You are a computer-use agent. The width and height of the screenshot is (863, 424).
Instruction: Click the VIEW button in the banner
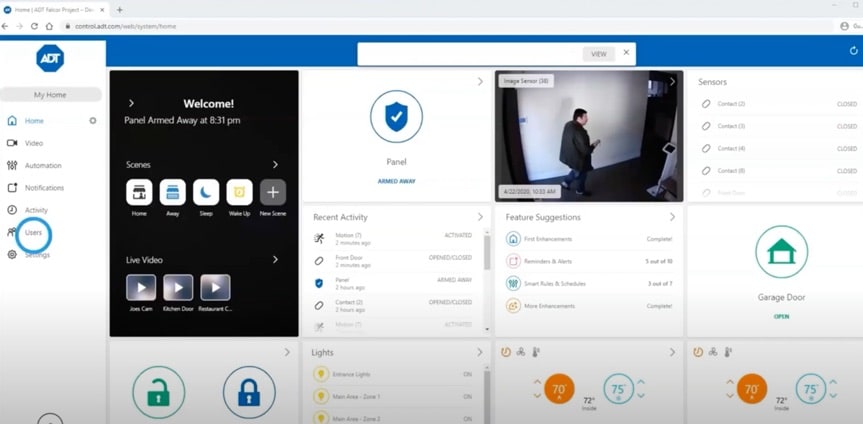click(599, 54)
